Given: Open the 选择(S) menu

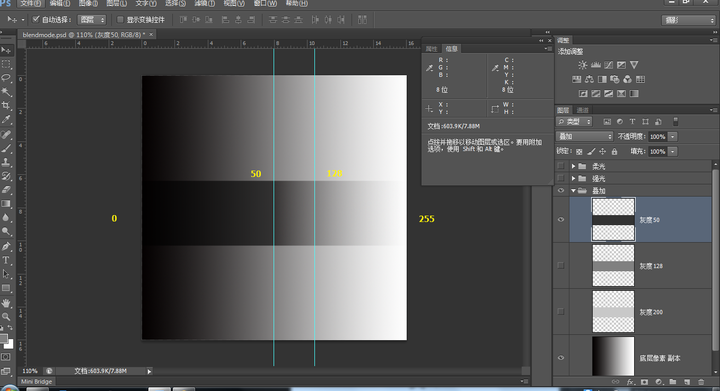Looking at the screenshot, I should point(175,3).
